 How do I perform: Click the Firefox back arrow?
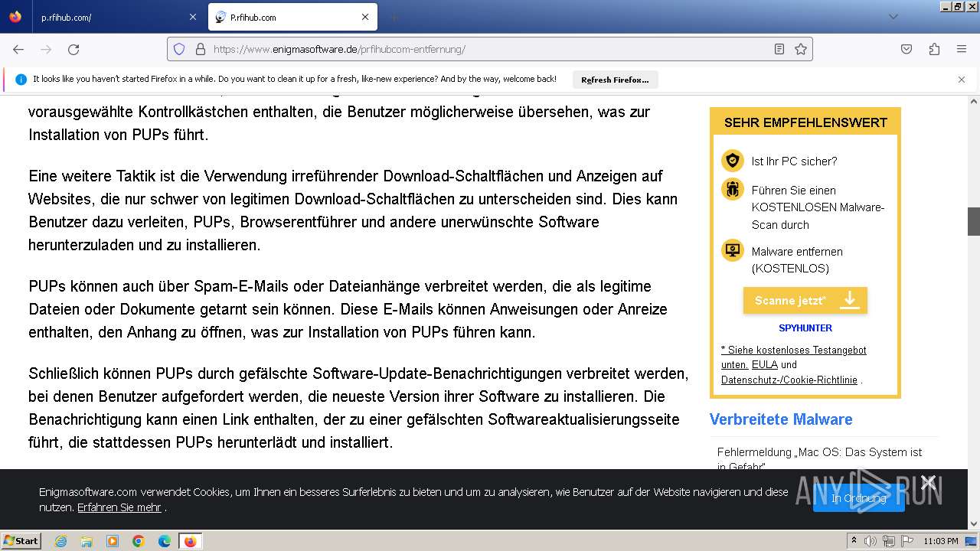[x=18, y=49]
